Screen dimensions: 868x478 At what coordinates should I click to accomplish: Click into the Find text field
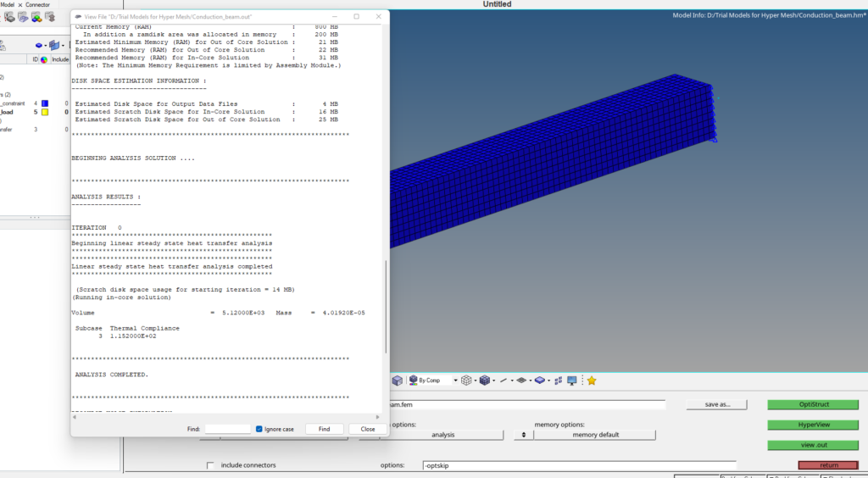click(x=227, y=429)
